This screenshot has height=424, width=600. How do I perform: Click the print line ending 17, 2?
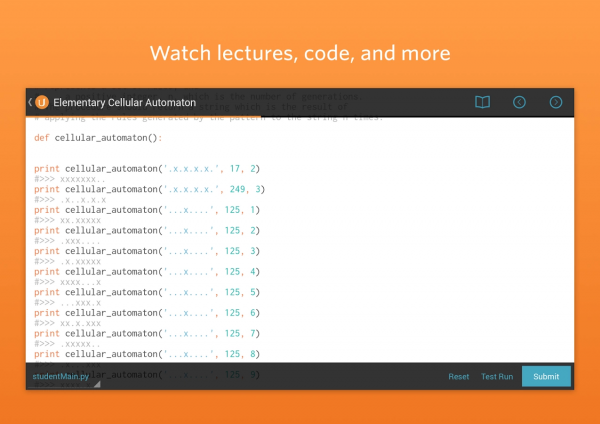[x=147, y=169]
